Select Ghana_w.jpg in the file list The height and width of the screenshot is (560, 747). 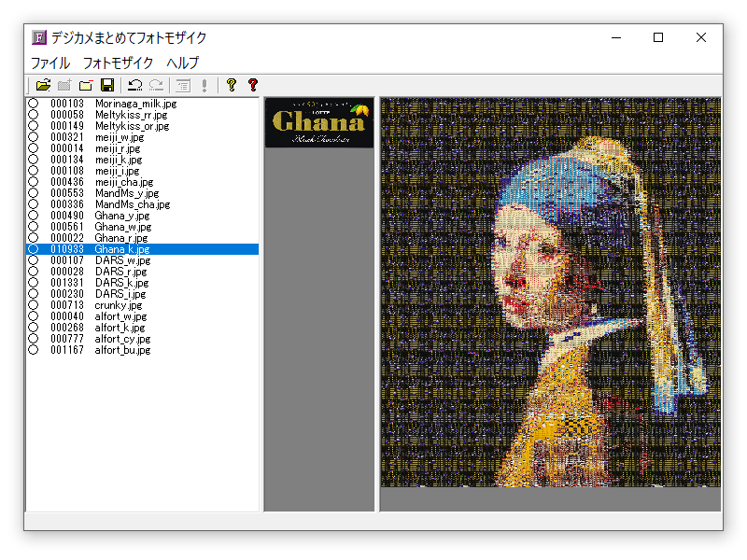coord(123,227)
